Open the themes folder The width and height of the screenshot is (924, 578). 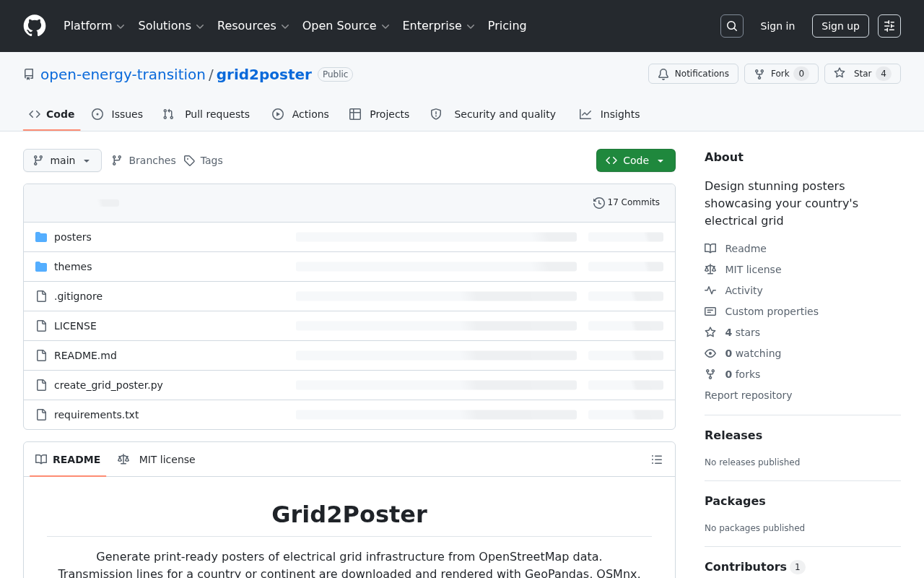point(73,267)
